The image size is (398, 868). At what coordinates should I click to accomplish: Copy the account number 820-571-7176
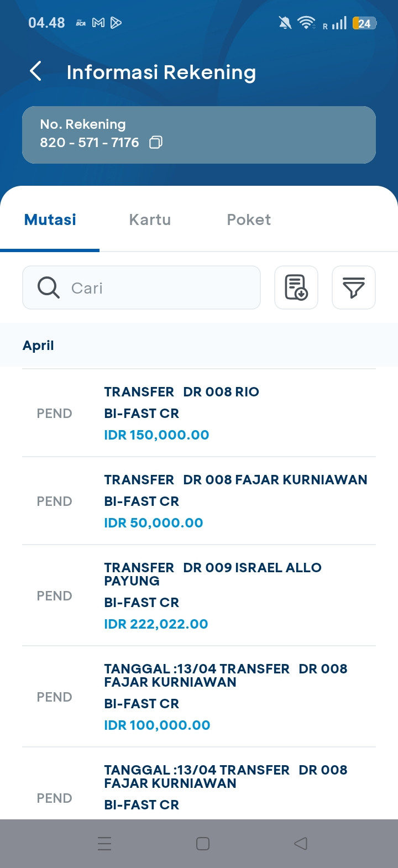point(156,143)
